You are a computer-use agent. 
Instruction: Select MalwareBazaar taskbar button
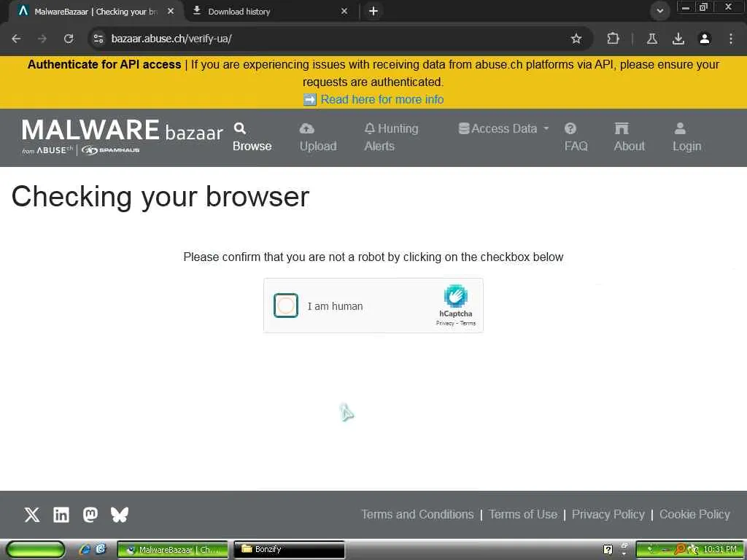tap(172, 550)
